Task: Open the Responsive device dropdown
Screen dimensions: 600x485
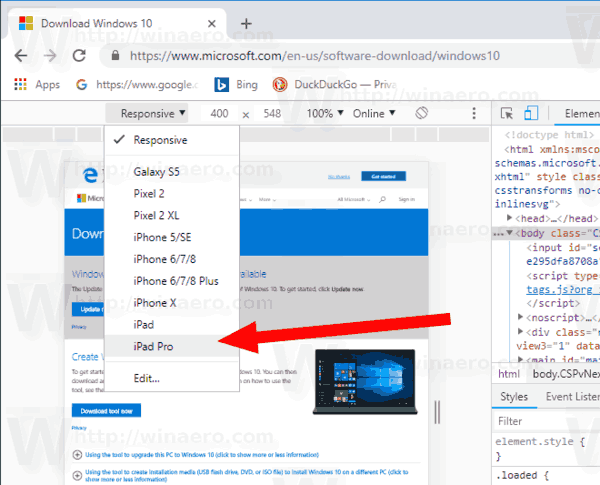Action: 147,113
